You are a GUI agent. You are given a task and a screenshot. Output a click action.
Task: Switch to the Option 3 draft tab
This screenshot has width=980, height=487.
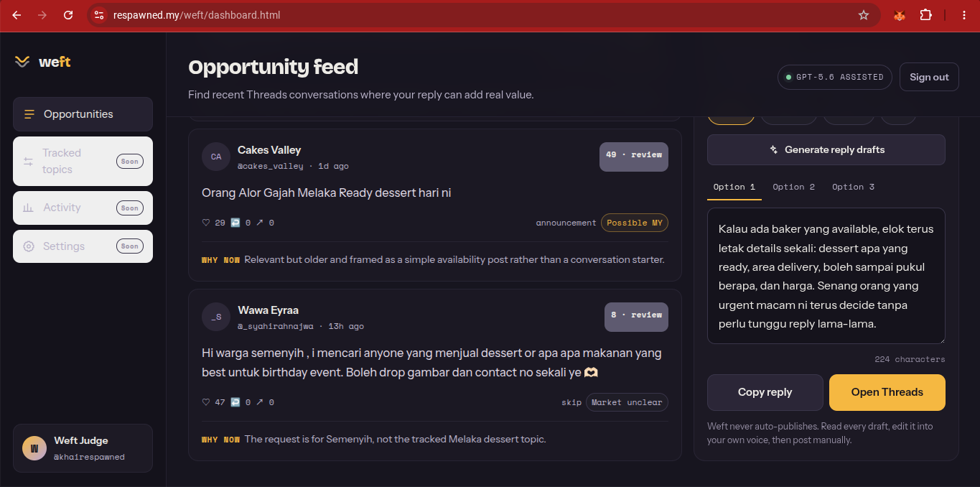pyautogui.click(x=853, y=187)
